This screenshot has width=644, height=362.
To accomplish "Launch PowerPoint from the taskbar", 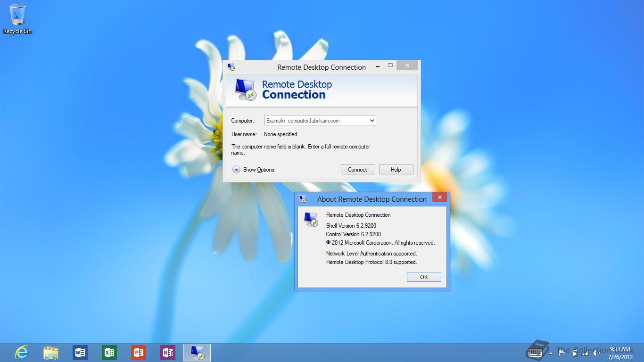I will point(139,353).
